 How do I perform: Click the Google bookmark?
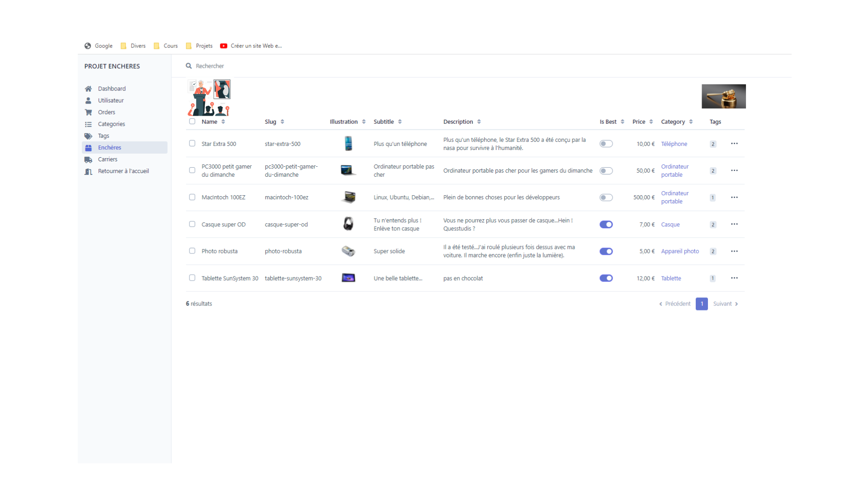pyautogui.click(x=103, y=46)
